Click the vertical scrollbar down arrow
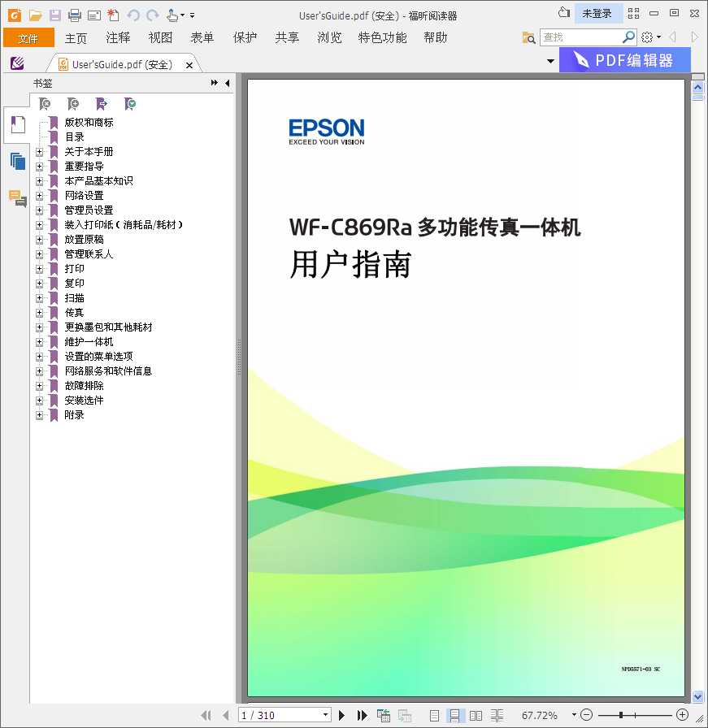This screenshot has height=728, width=708. click(x=697, y=696)
